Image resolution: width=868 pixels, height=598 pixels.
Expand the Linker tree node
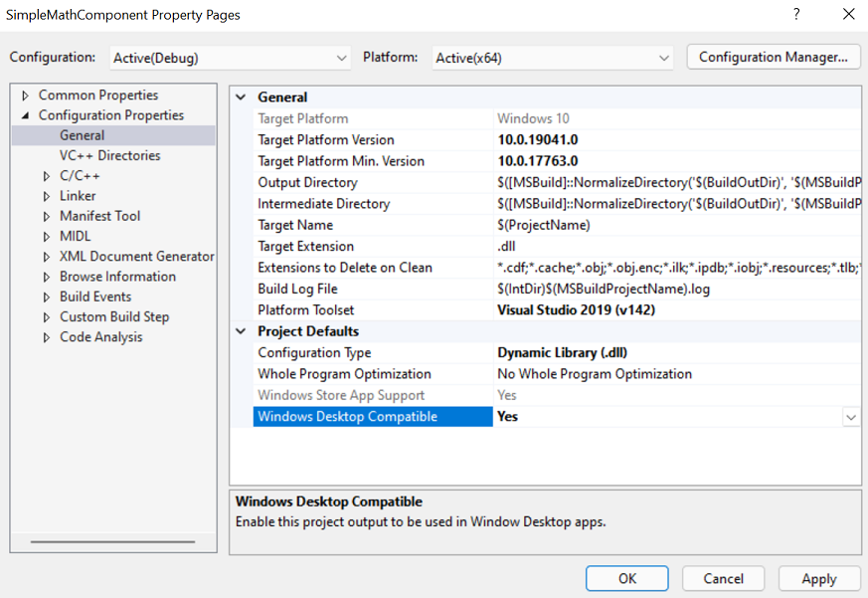pyautogui.click(x=45, y=195)
